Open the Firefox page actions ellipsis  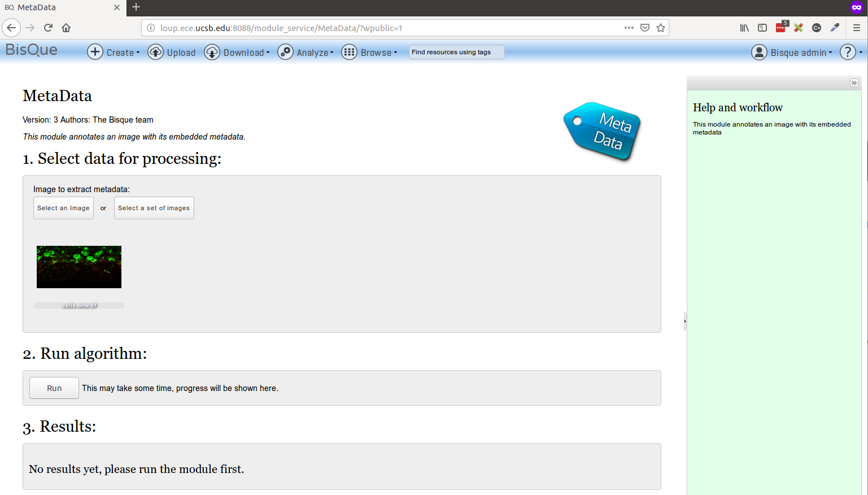(x=629, y=28)
